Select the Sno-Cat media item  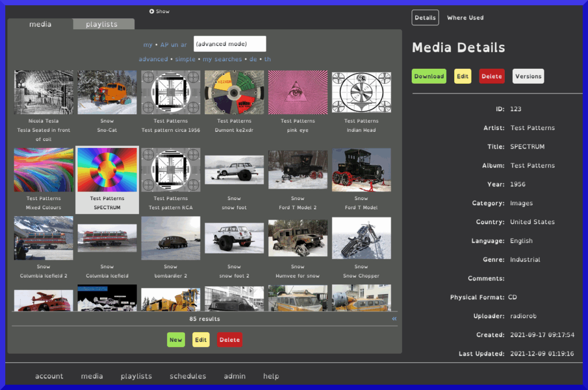tap(107, 92)
